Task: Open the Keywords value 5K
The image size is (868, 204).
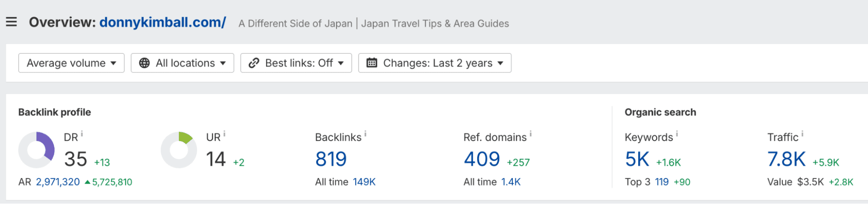Action: [x=637, y=159]
